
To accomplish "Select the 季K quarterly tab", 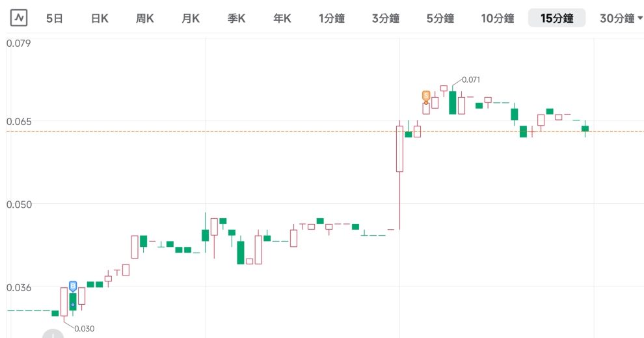I will [236, 18].
